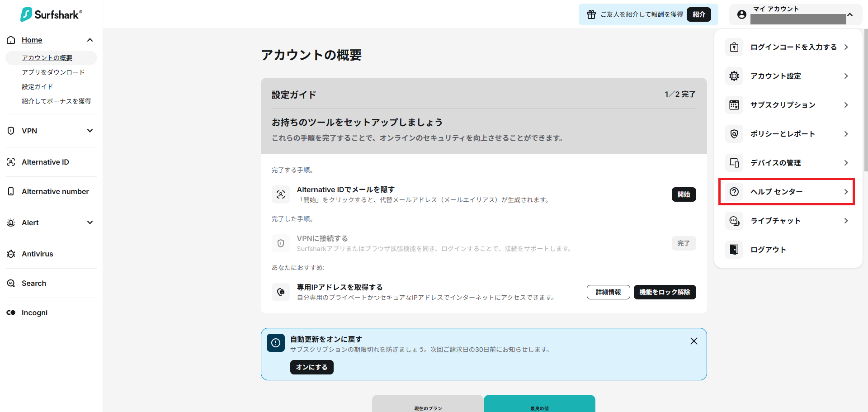The image size is (868, 412).
Task: Click the Alternative ID icon in sidebar
Action: pos(11,162)
